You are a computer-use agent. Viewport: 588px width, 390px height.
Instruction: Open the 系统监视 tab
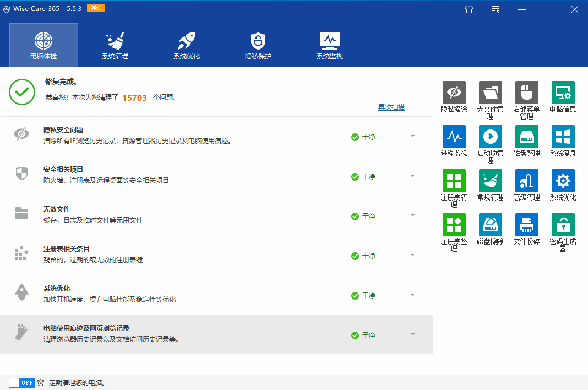tap(330, 45)
